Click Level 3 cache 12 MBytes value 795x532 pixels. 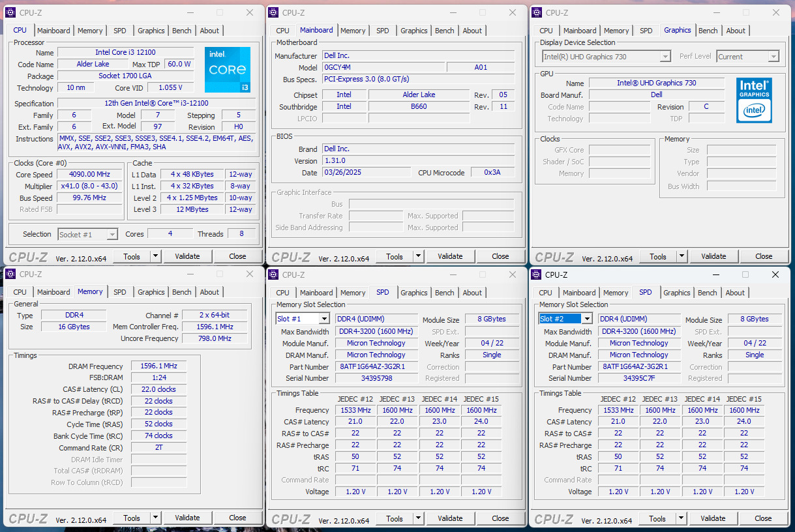coord(192,209)
